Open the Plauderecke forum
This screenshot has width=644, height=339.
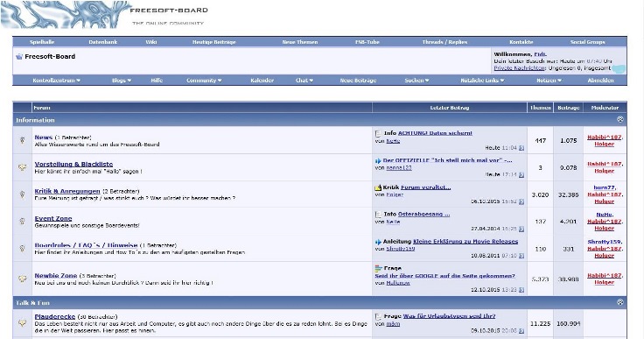click(54, 317)
